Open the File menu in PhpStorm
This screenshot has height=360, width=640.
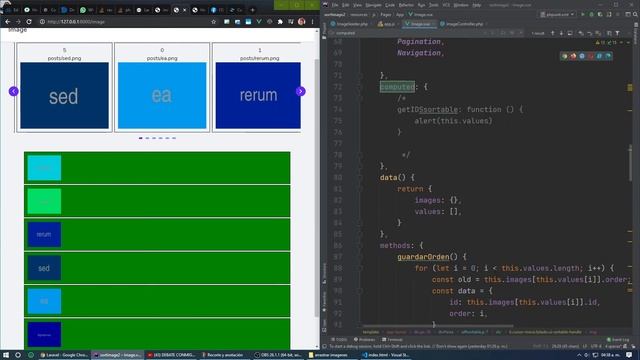click(335, 5)
